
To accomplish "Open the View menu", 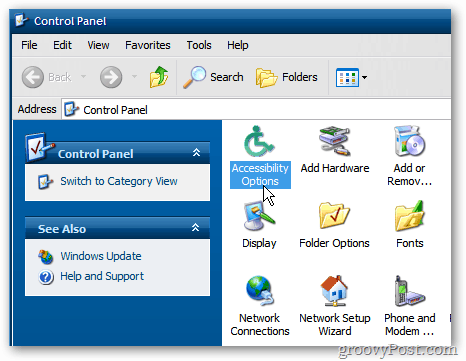I will click(98, 45).
